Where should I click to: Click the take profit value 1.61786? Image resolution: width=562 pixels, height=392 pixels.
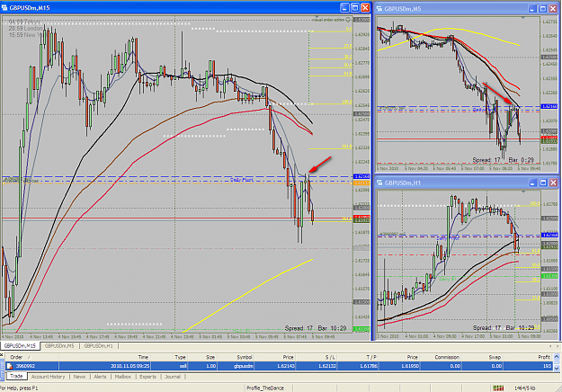[x=368, y=366]
